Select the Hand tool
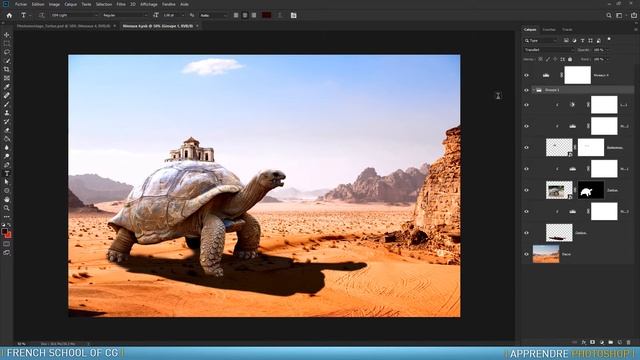This screenshot has width=640, height=360. pyautogui.click(x=7, y=200)
